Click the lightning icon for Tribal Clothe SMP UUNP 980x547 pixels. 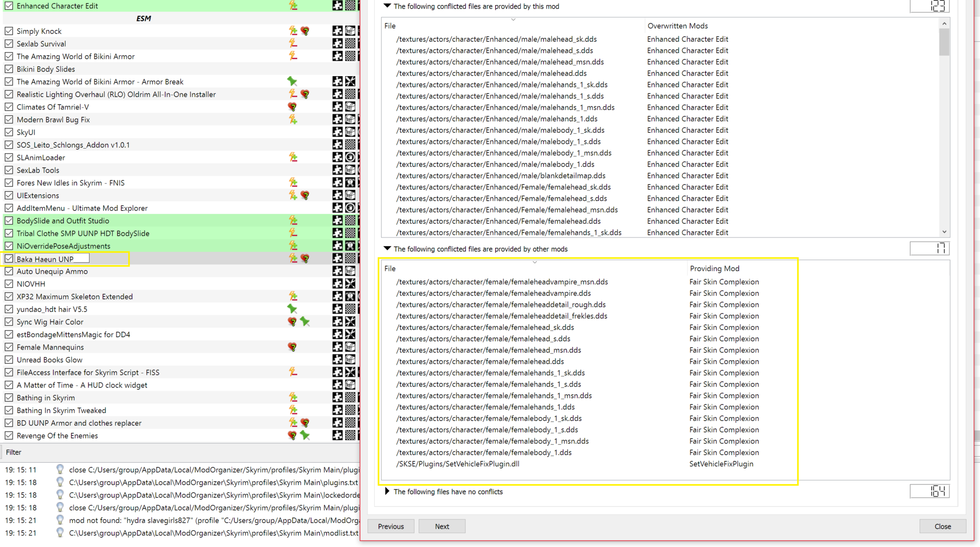(x=293, y=233)
